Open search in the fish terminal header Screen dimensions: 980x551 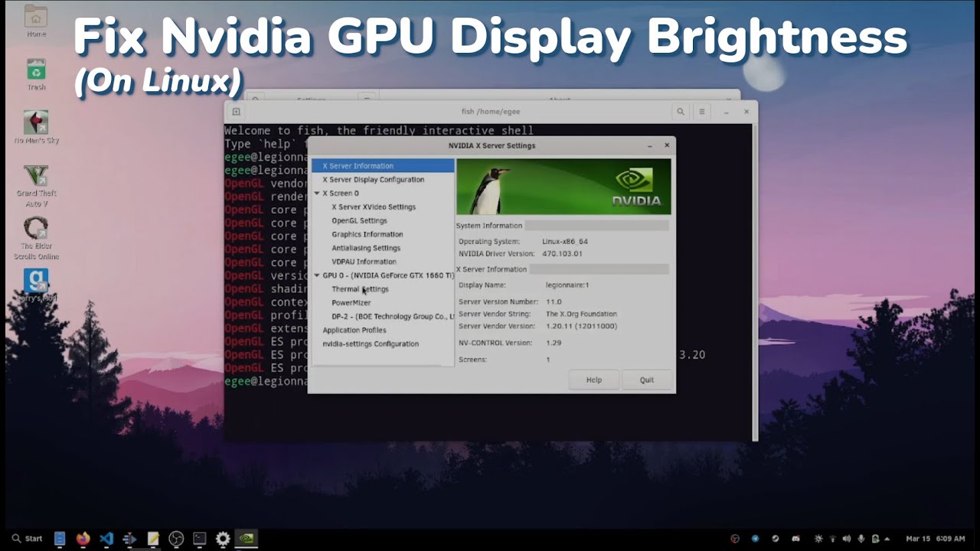tap(680, 112)
